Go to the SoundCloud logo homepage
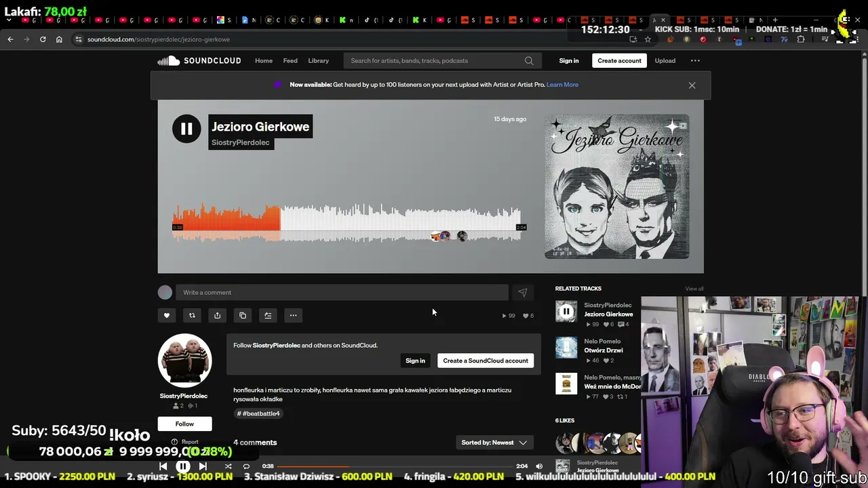 [199, 61]
